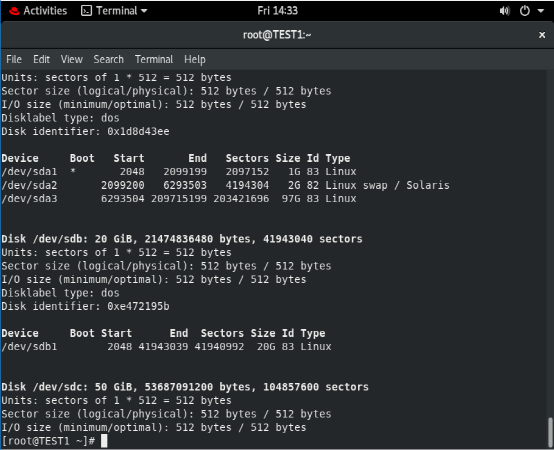
Task: Open the Search menu
Action: [x=108, y=59]
